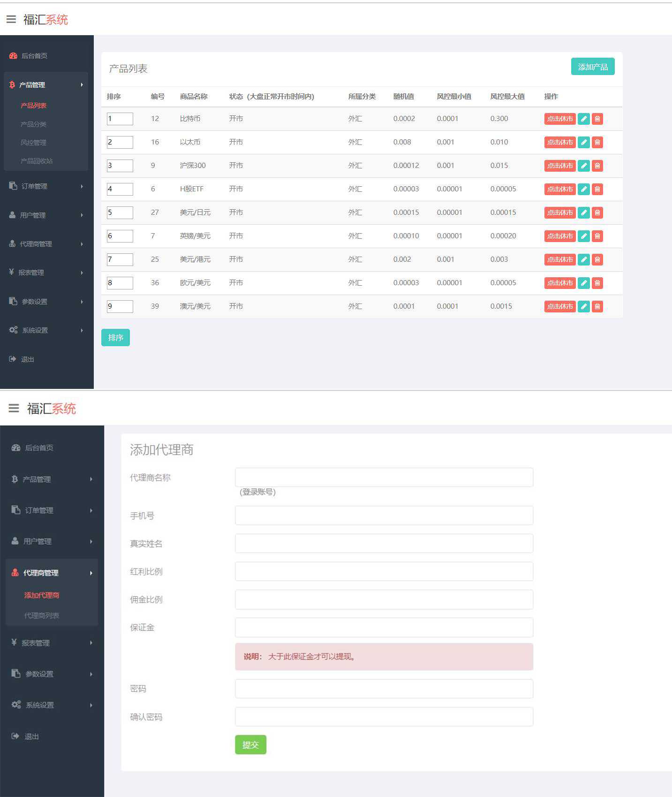The height and width of the screenshot is (797, 672).
Task: Click edit pencil icon for 以太币 row
Action: coord(583,142)
